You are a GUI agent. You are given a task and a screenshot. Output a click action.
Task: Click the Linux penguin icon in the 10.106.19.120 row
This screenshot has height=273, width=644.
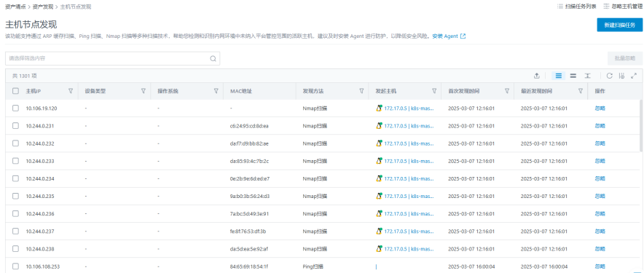click(379, 108)
